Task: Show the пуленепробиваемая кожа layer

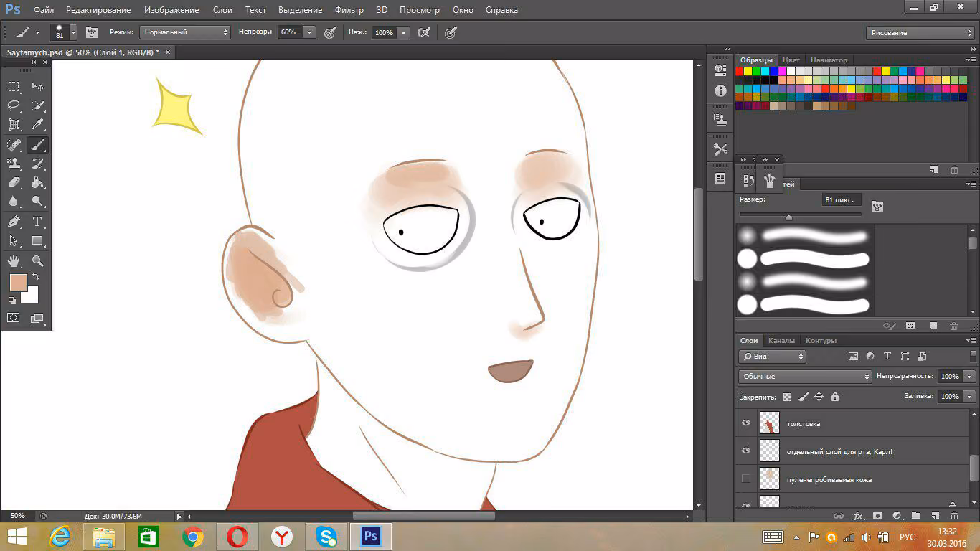Action: (x=746, y=478)
